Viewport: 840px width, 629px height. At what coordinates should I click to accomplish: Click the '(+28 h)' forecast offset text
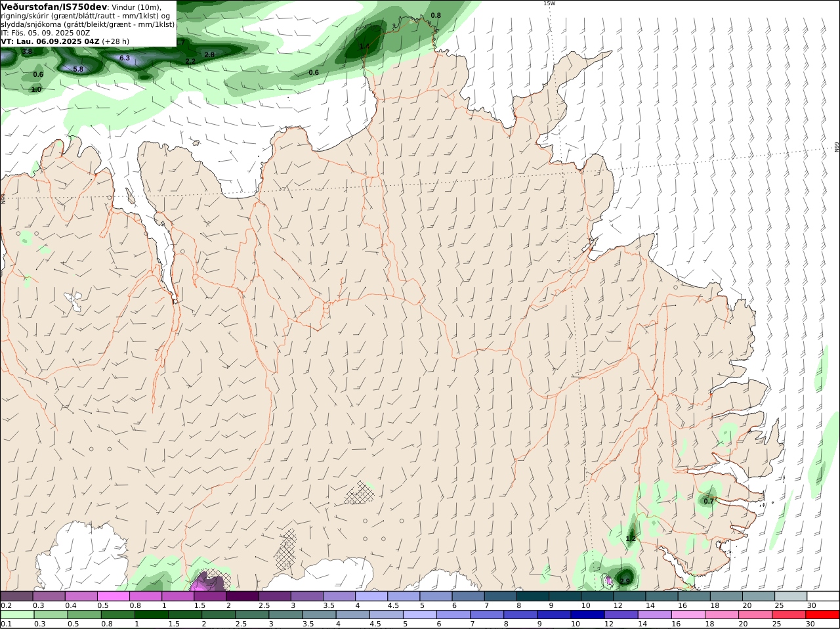[115, 41]
